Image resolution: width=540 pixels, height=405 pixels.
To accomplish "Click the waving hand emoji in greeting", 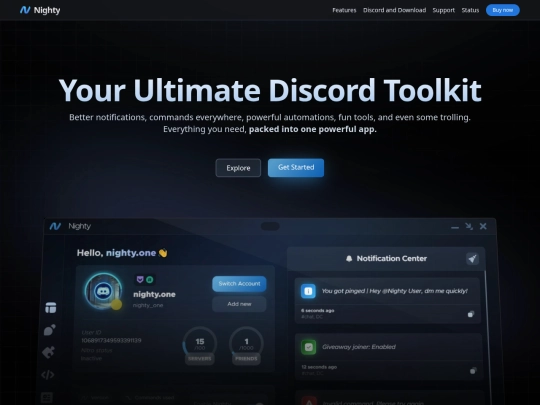I will [163, 253].
